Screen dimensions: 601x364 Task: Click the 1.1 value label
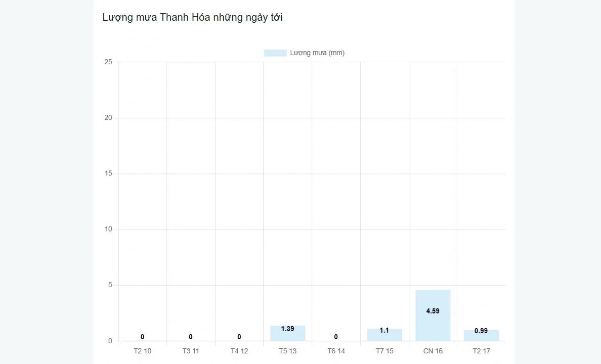pos(384,330)
